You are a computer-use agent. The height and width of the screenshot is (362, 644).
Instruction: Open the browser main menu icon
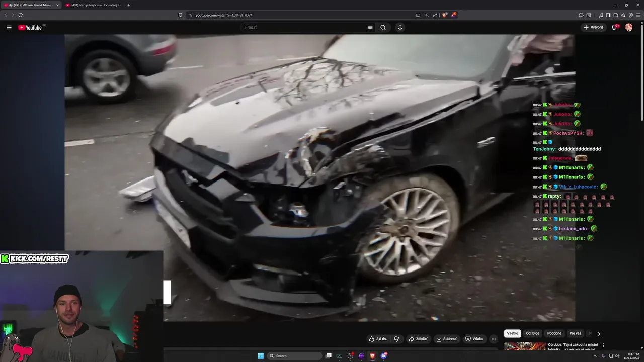638,15
